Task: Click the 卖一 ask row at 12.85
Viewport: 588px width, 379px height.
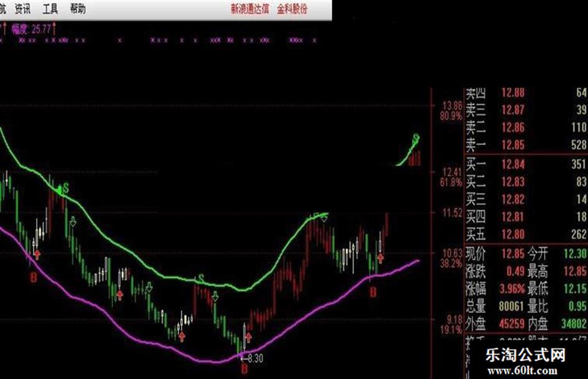Action: 526,145
